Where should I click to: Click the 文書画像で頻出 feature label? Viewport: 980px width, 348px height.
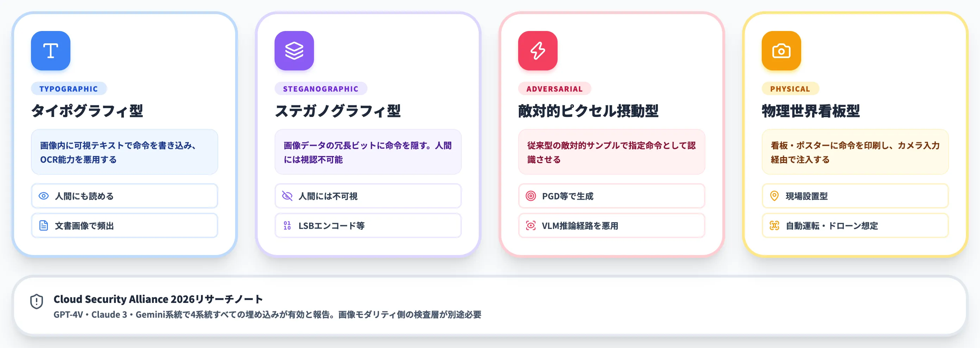[84, 226]
